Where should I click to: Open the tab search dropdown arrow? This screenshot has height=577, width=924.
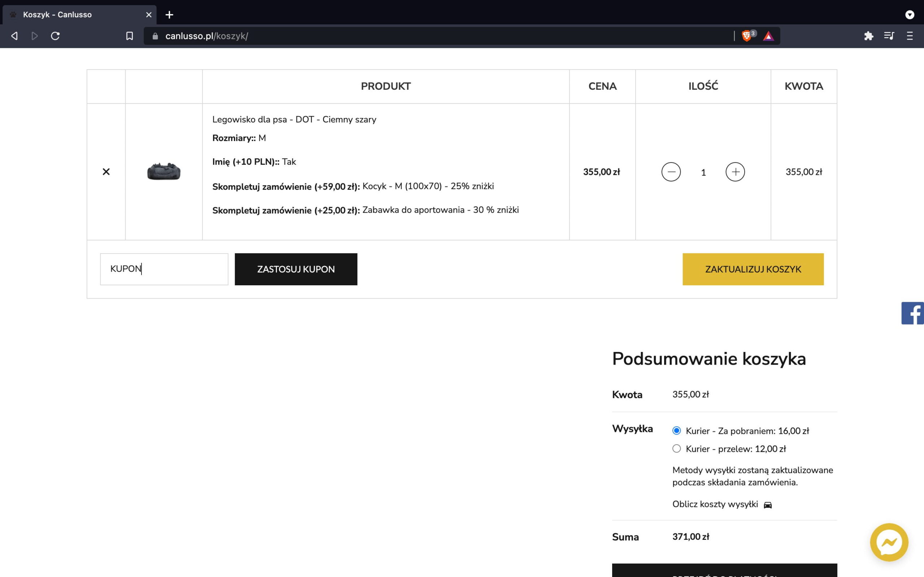click(x=910, y=14)
